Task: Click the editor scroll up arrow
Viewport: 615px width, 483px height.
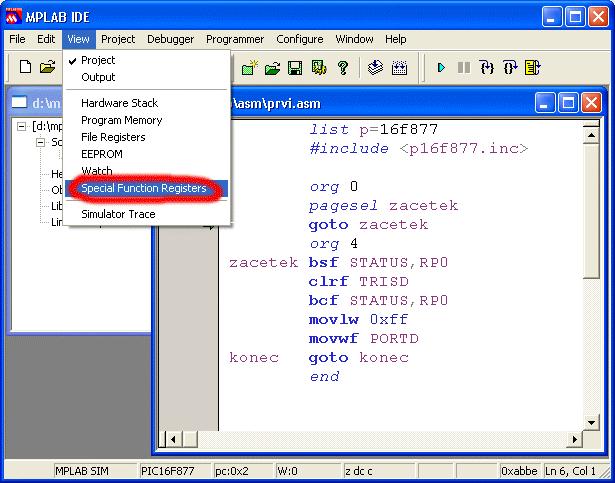Action: pyautogui.click(x=591, y=135)
